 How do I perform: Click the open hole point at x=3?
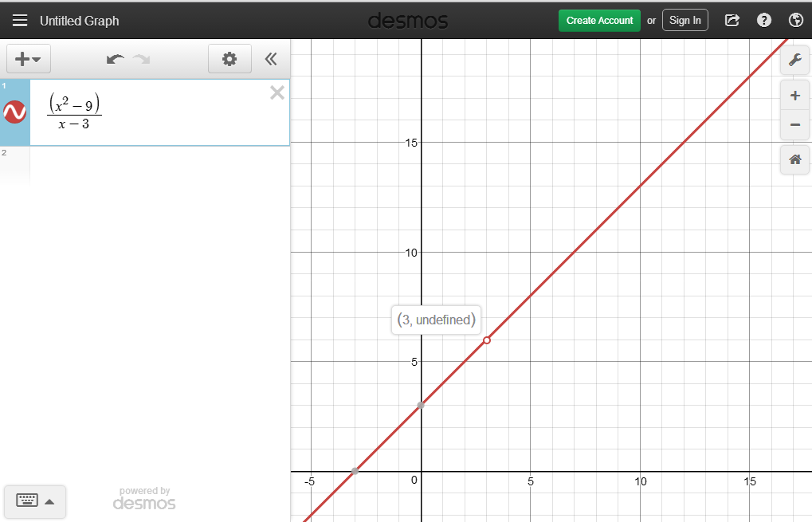point(487,340)
